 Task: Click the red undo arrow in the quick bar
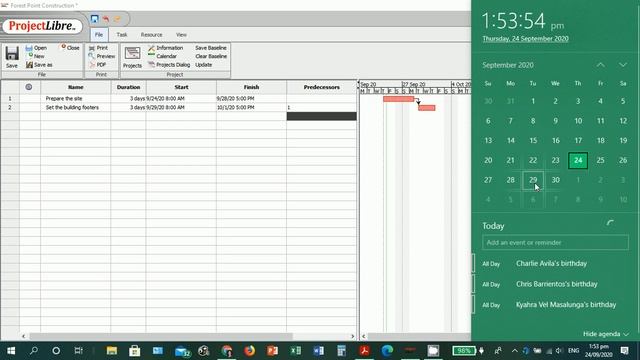(106, 19)
